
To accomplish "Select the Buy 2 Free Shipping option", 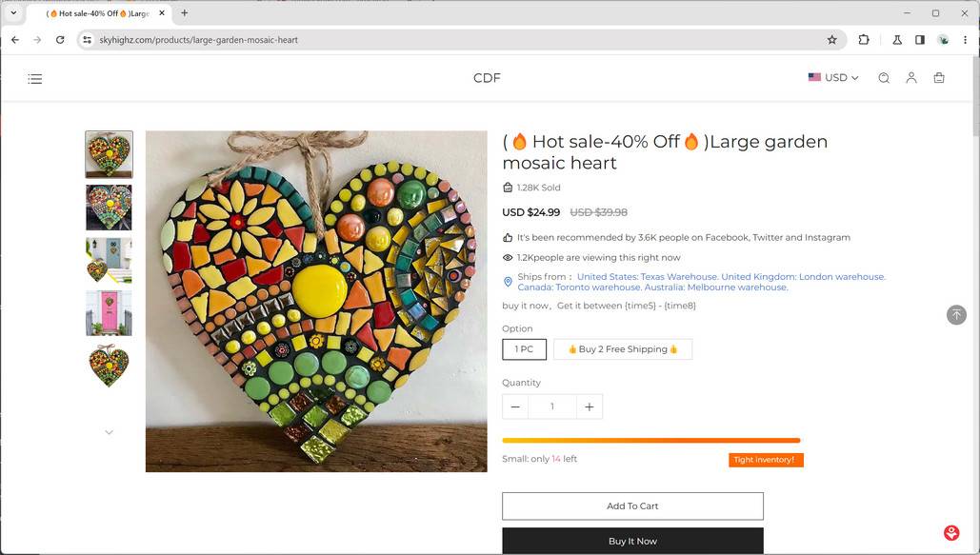I will coord(623,349).
